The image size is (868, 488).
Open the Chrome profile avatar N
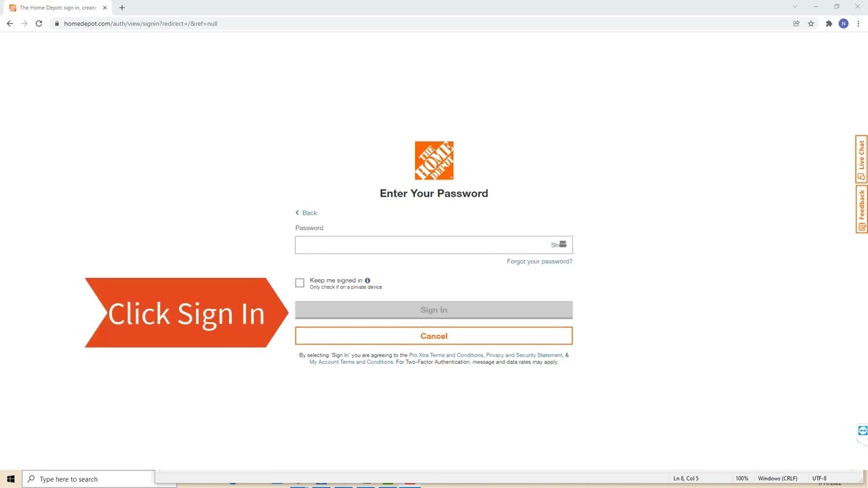point(844,24)
